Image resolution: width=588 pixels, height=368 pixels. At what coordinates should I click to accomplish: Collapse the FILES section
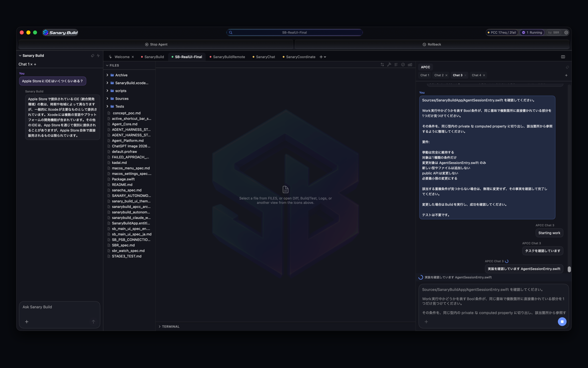pos(107,65)
